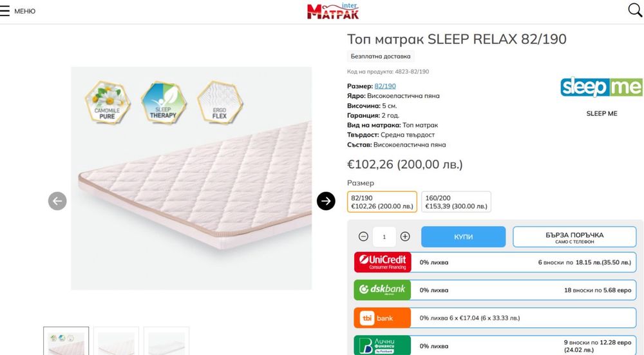Click the БЪРЗА ПОРЪЧКА quick order button
This screenshot has width=644, height=355.
coord(574,236)
